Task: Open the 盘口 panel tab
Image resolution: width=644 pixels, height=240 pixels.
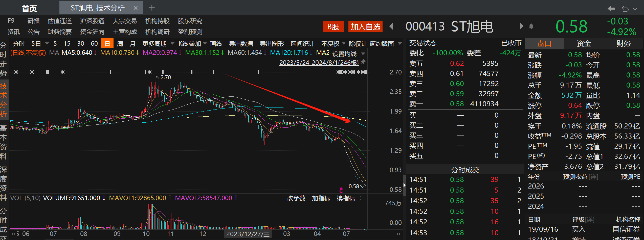Action: click(544, 43)
